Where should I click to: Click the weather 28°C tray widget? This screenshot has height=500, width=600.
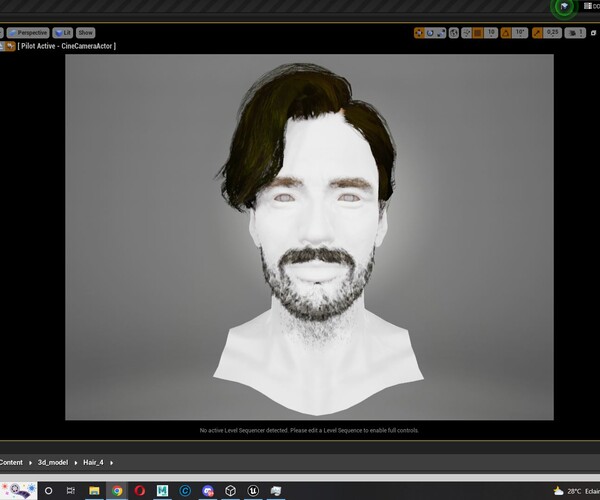point(576,491)
